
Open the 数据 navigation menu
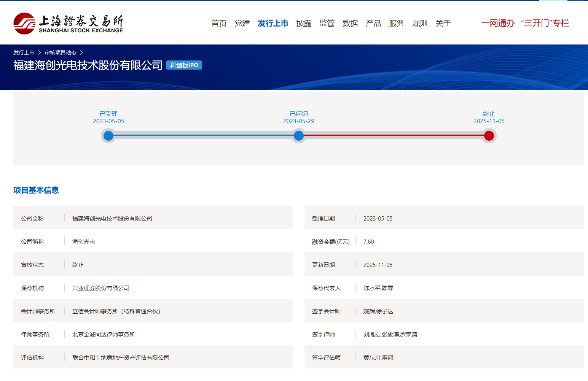tap(350, 24)
